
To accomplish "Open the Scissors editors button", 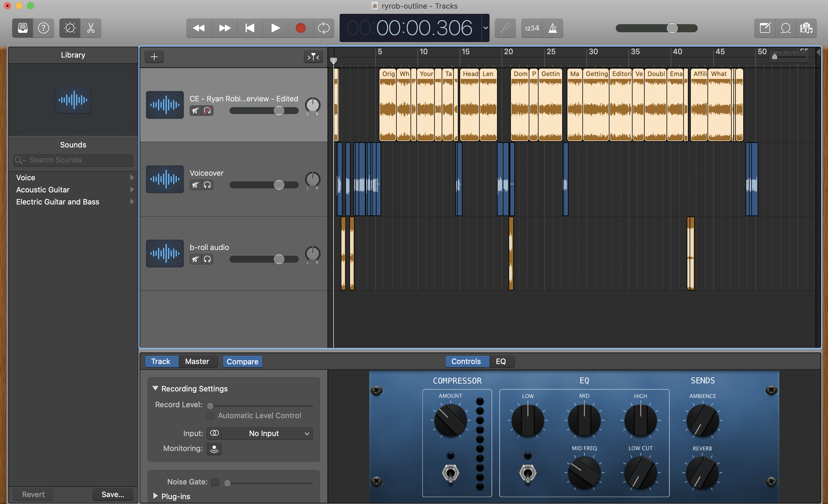I will coord(91,28).
